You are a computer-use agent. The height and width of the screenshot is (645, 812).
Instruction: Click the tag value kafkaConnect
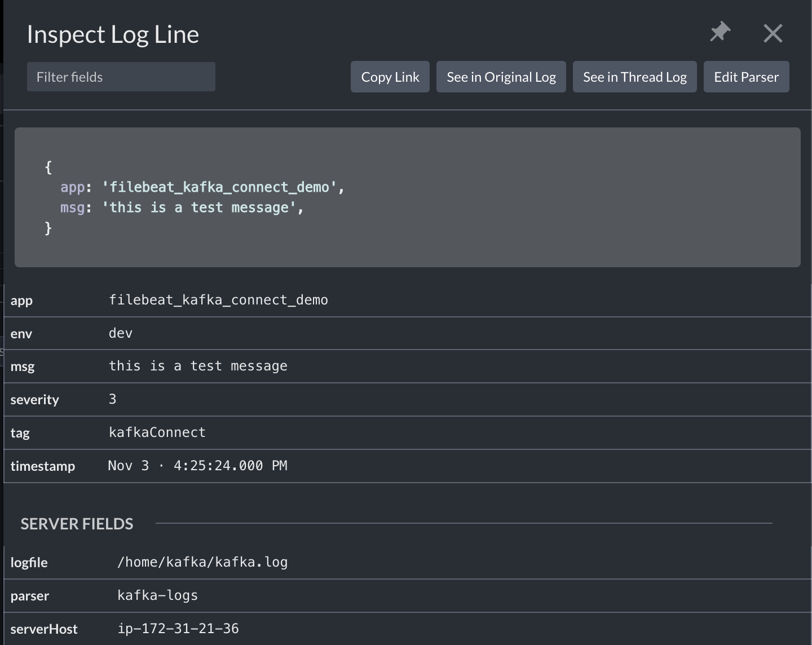click(157, 432)
